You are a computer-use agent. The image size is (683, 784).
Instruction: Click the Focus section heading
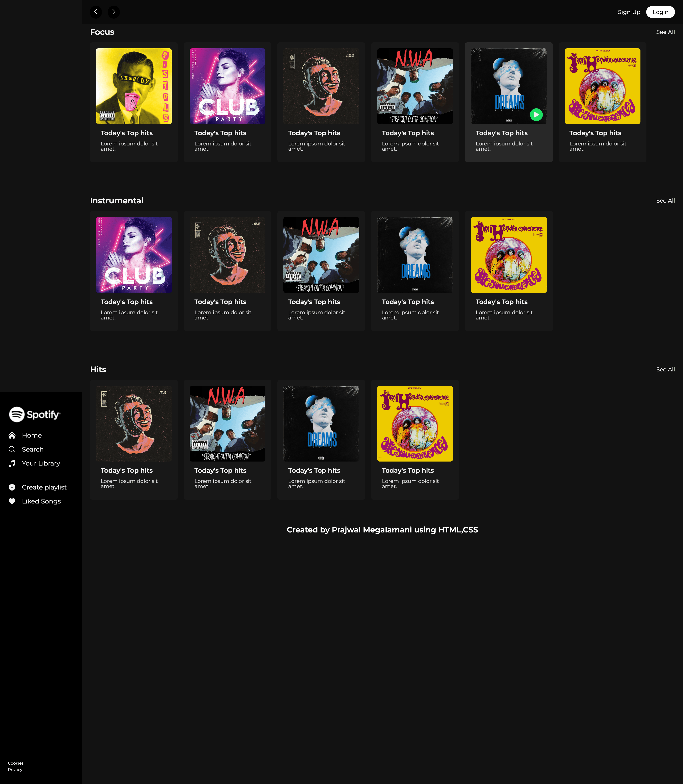(x=102, y=32)
